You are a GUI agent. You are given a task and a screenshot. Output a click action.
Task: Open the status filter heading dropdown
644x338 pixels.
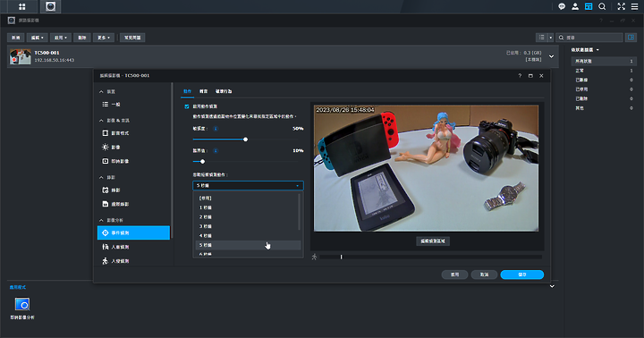tap(586, 50)
